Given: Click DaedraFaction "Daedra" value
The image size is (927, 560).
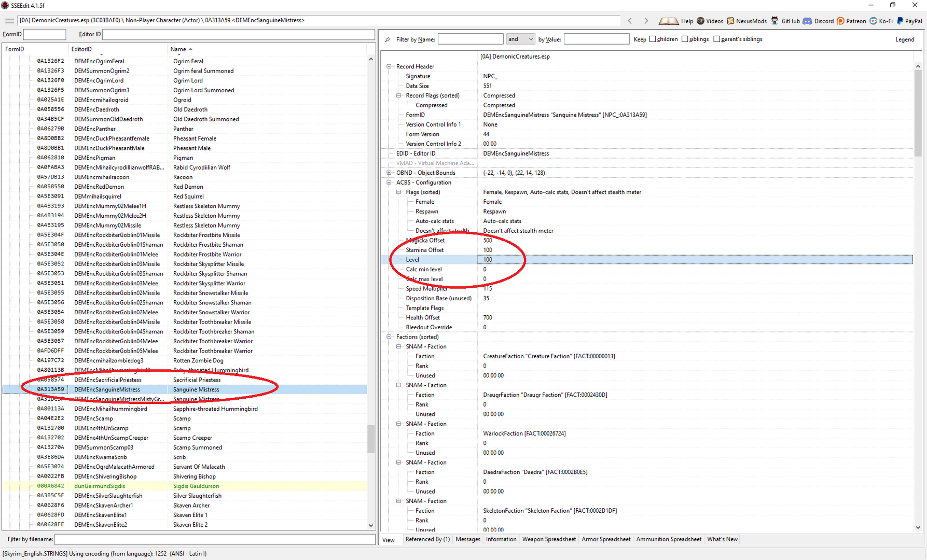Looking at the screenshot, I should 535,472.
